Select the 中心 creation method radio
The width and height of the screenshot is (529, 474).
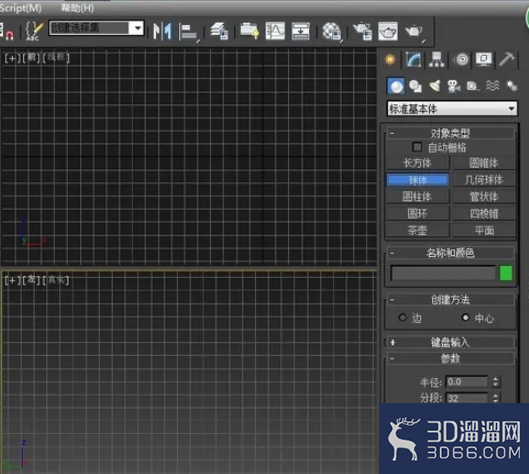click(x=466, y=317)
